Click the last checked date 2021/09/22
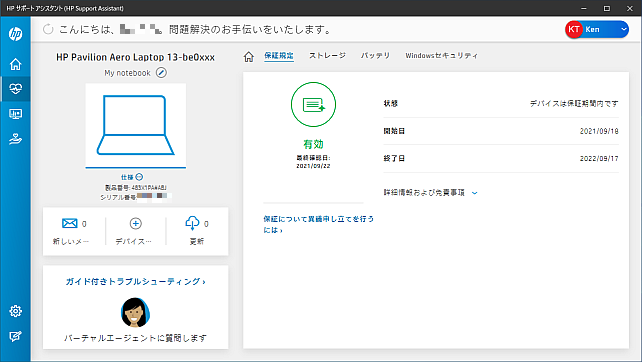642x362 pixels. pyautogui.click(x=313, y=166)
